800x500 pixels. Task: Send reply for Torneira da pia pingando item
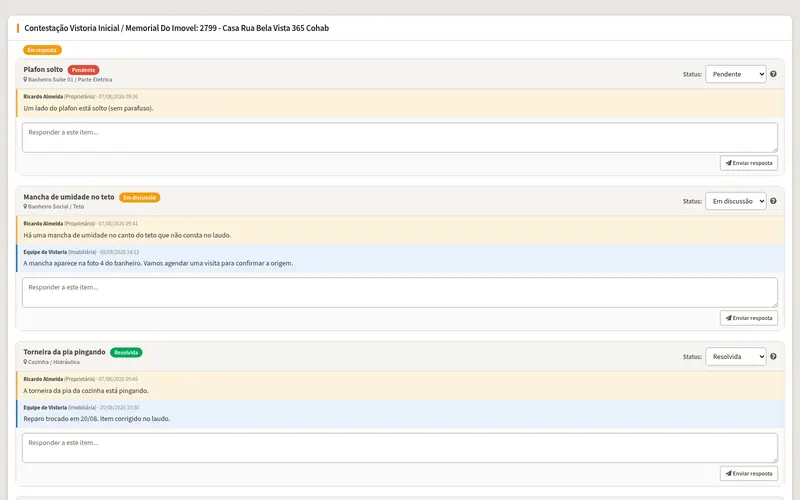click(x=748, y=473)
